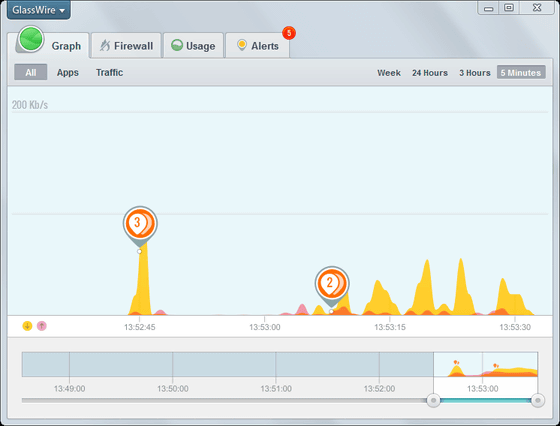Set time range to 3 Hours

[x=475, y=73]
